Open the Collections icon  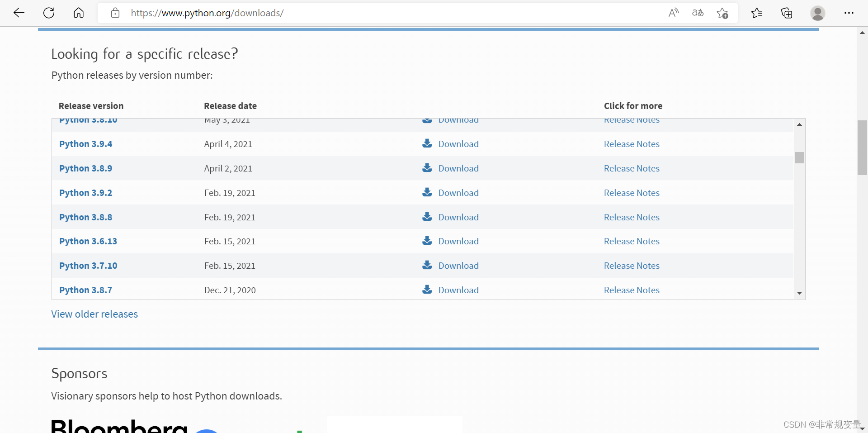coord(787,13)
